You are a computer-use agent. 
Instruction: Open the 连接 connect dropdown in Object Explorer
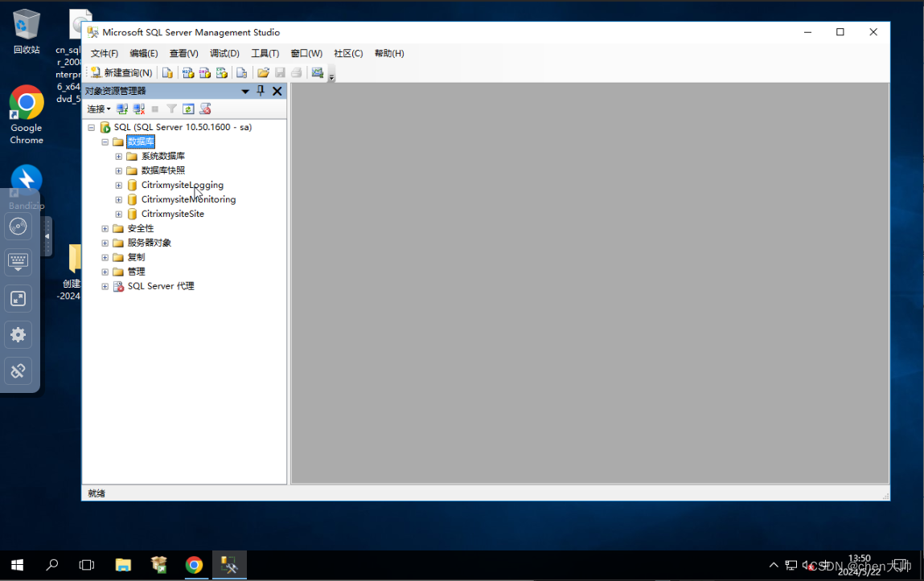coord(99,109)
